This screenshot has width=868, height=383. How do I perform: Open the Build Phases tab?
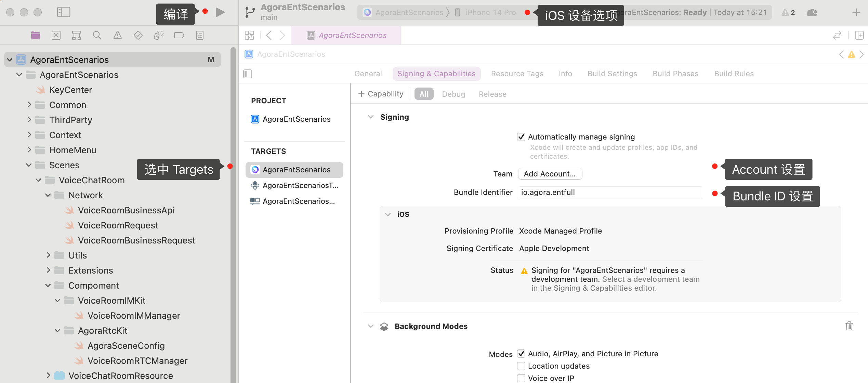(675, 74)
